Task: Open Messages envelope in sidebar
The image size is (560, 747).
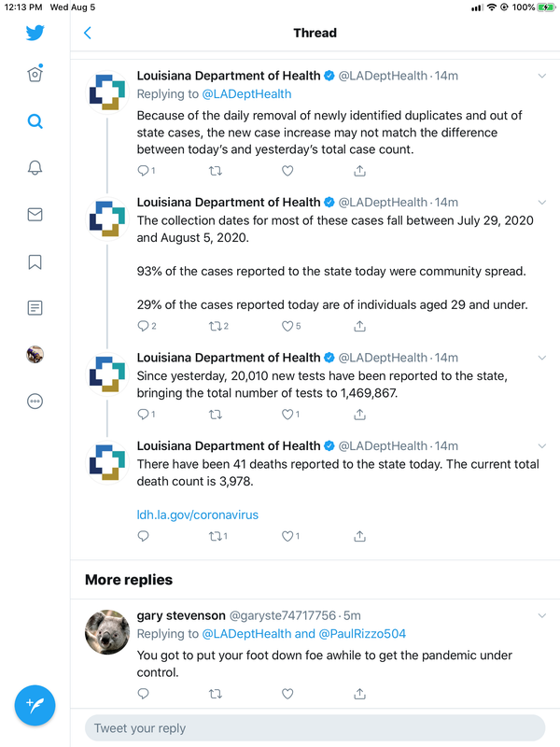Action: point(35,215)
